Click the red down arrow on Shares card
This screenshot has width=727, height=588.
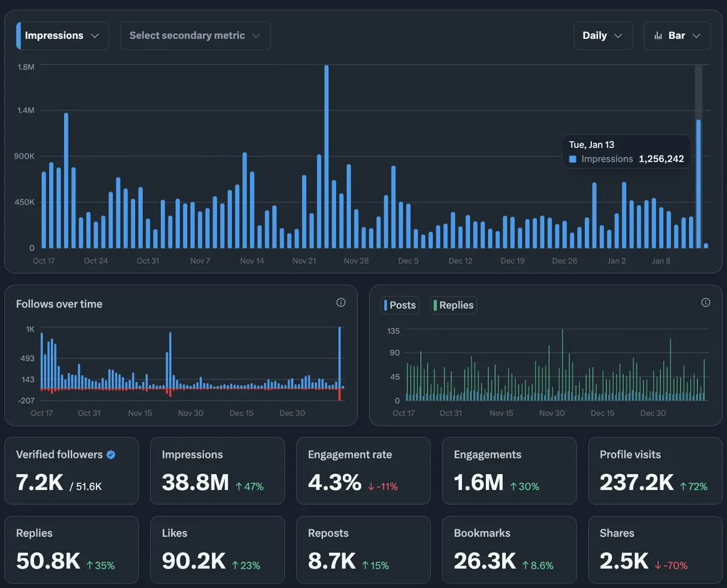(x=659, y=565)
